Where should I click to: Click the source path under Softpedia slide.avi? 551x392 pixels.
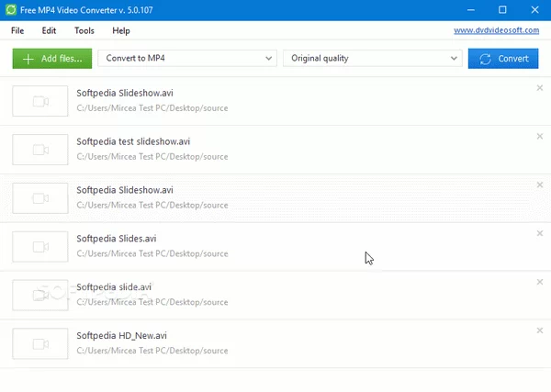pyautogui.click(x=152, y=302)
